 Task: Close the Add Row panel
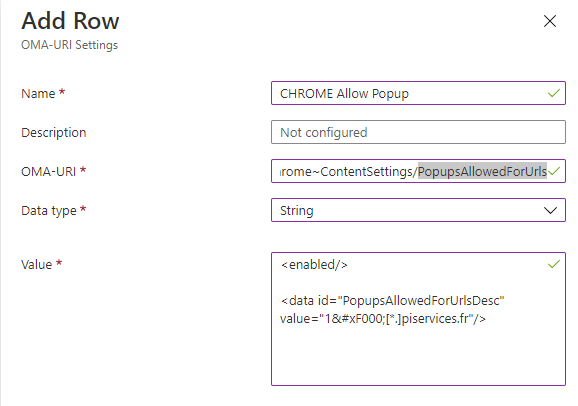(550, 21)
